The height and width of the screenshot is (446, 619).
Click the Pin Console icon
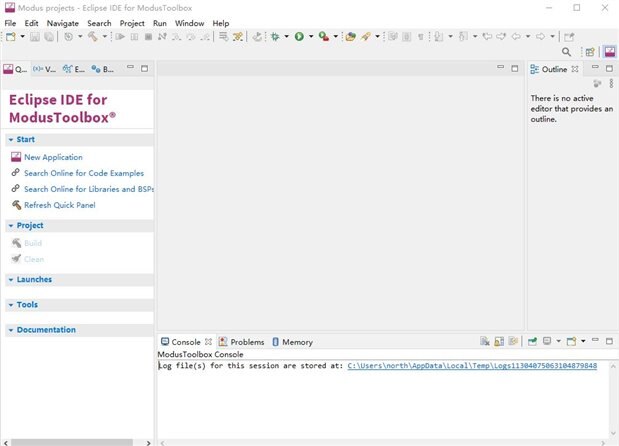pos(532,341)
